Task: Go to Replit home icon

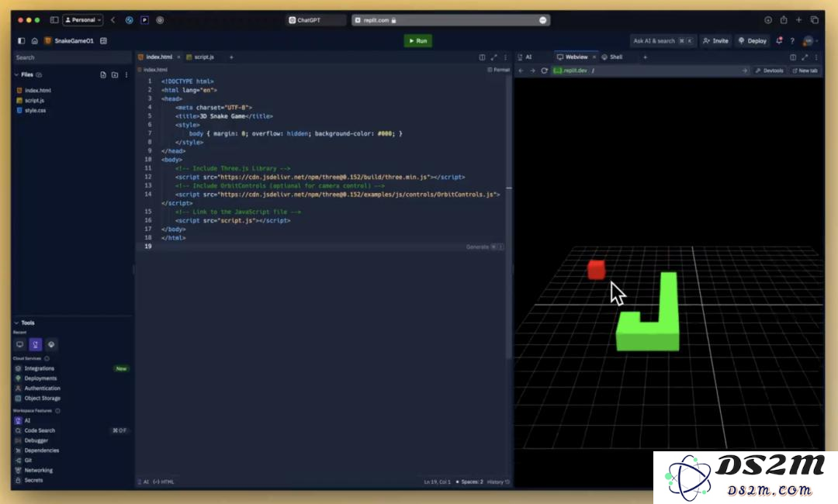Action: tap(35, 40)
